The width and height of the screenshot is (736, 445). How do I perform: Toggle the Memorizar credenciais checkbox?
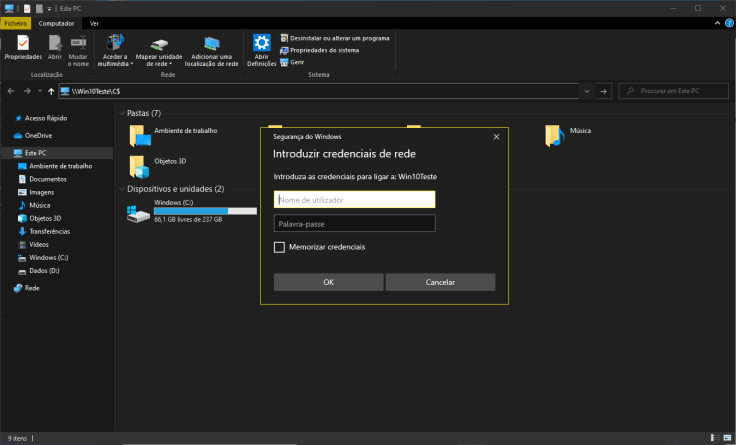click(280, 246)
